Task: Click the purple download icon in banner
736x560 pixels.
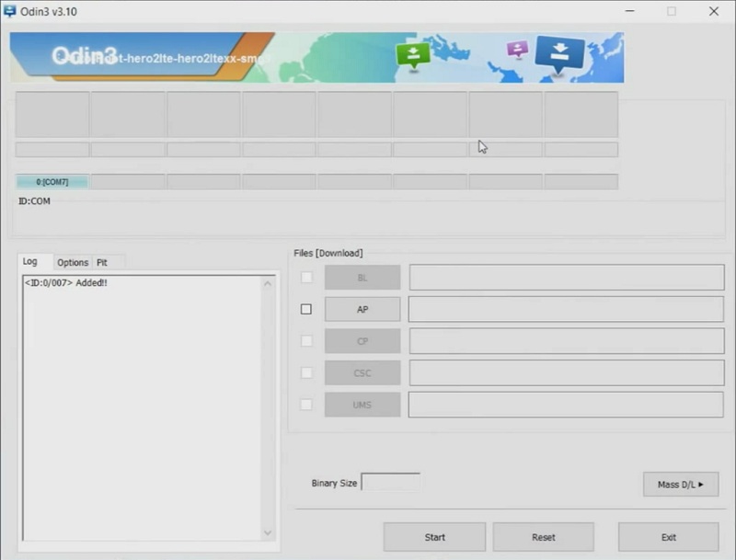Action: 517,49
